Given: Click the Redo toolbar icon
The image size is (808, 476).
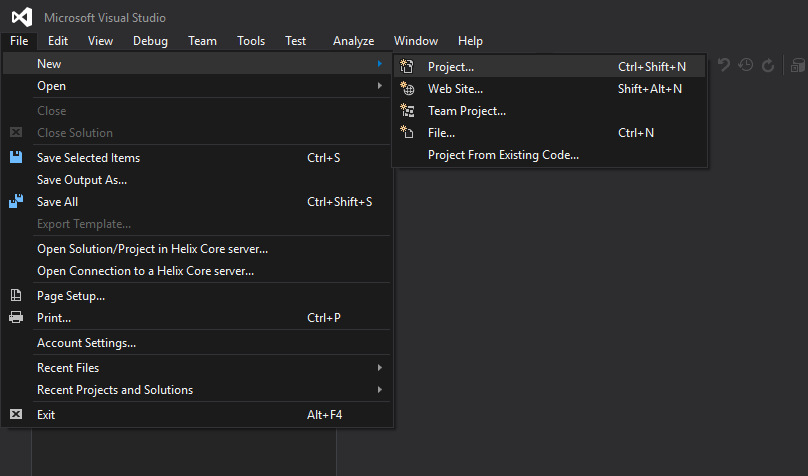Looking at the screenshot, I should click(768, 65).
